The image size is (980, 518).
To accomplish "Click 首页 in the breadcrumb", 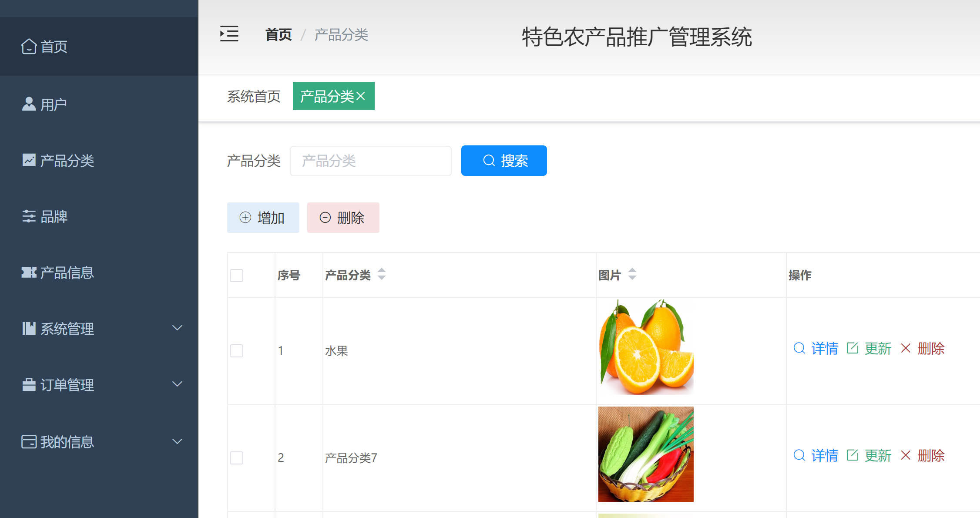I will click(x=279, y=34).
